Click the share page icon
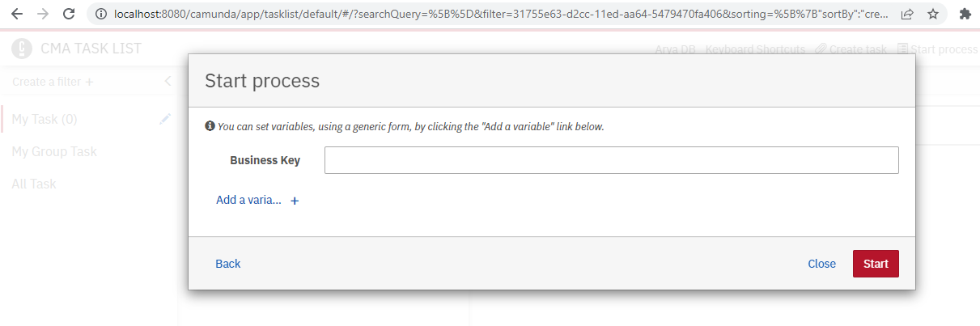This screenshot has height=326, width=980. point(907,14)
